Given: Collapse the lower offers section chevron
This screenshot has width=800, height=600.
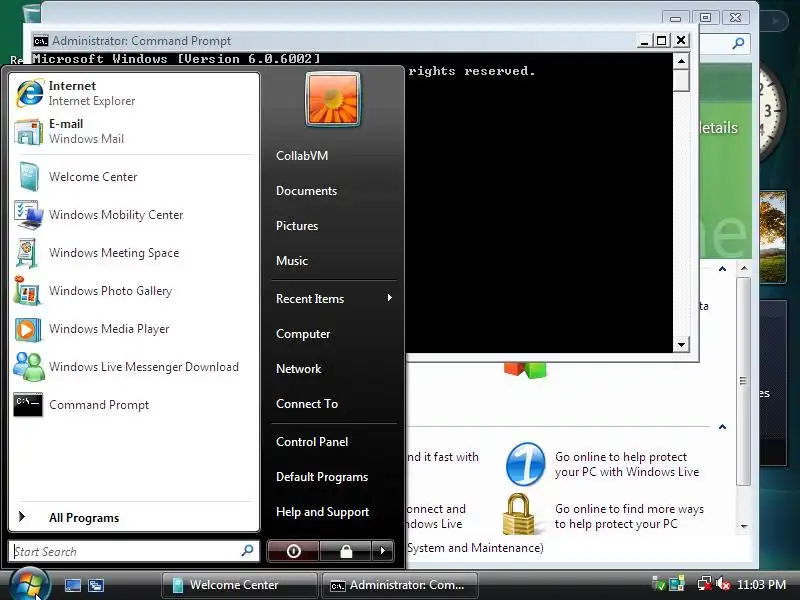Looking at the screenshot, I should (x=722, y=427).
